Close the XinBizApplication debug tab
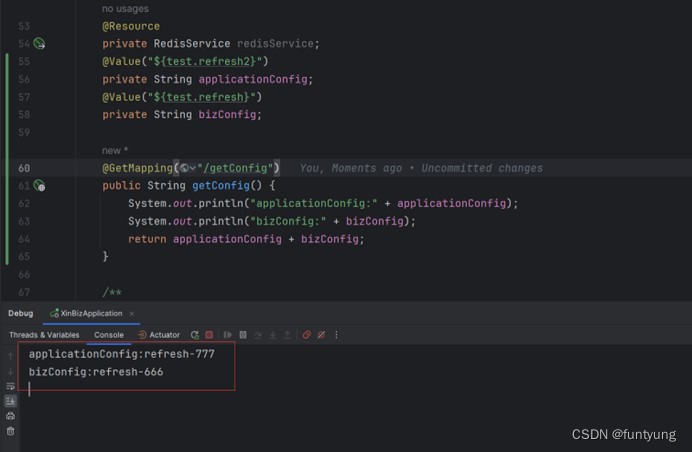 [132, 313]
